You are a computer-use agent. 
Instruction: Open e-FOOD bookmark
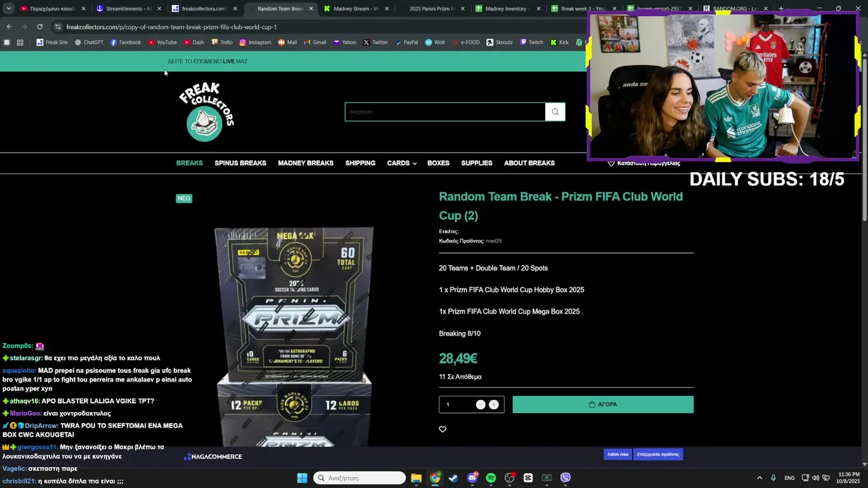click(x=465, y=42)
